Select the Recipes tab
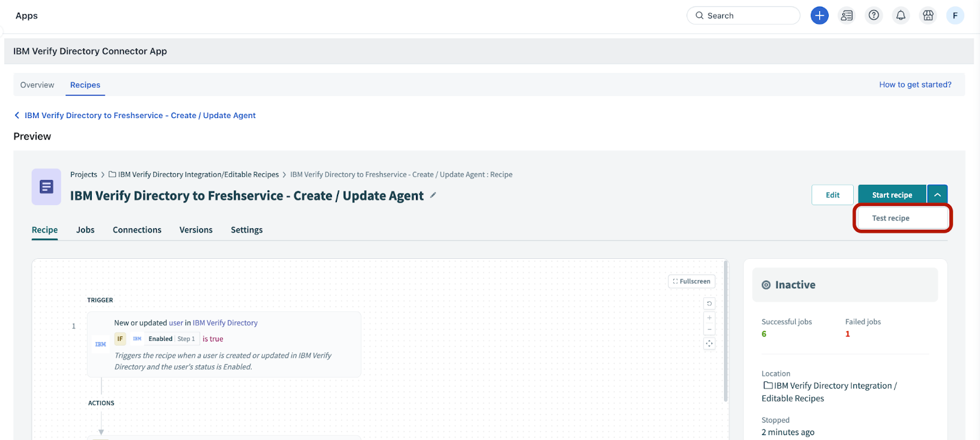 (85, 85)
